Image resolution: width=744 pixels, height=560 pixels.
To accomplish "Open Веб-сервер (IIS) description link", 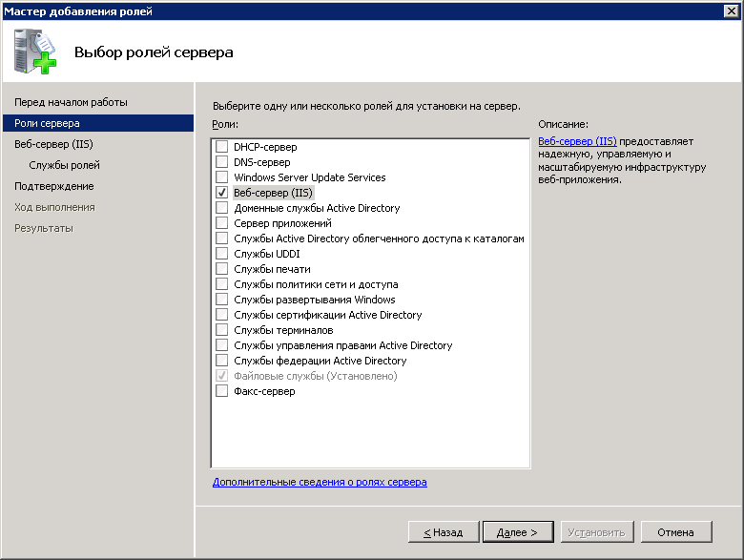I will (x=577, y=141).
